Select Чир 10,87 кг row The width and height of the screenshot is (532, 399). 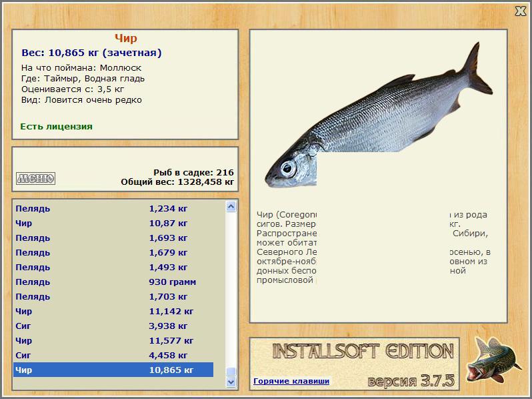113,223
